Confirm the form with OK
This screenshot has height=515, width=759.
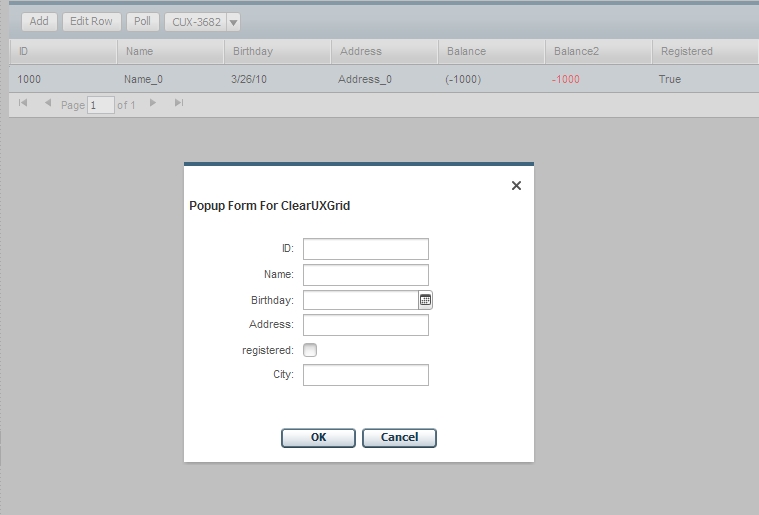click(318, 437)
